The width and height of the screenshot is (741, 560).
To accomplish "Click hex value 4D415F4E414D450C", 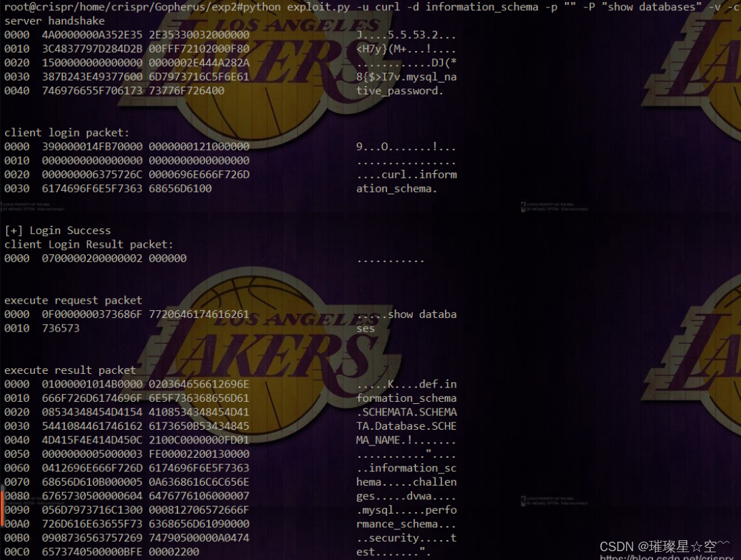I will click(92, 441).
